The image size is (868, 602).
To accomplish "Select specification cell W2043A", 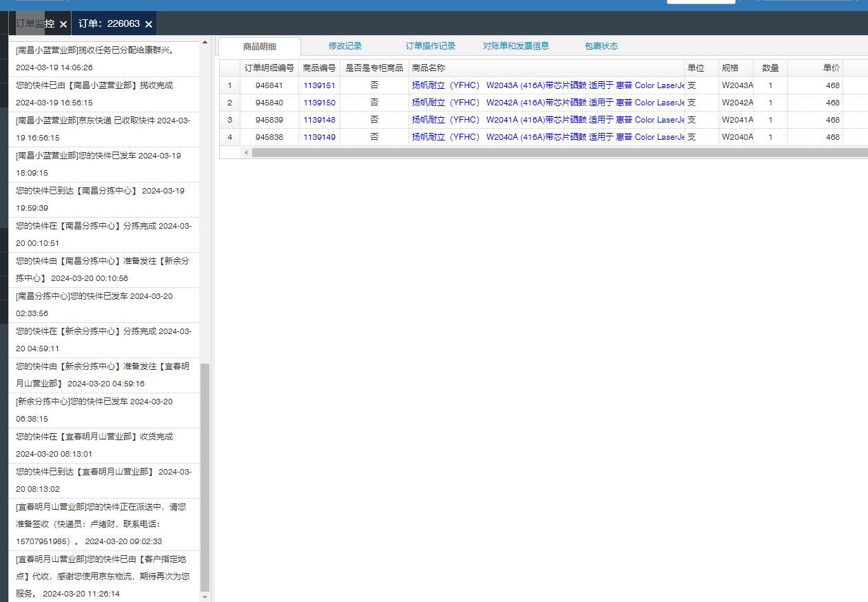I will tap(736, 85).
